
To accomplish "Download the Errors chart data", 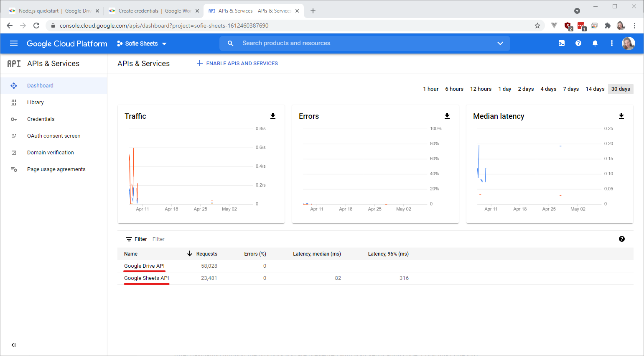I will pos(447,116).
